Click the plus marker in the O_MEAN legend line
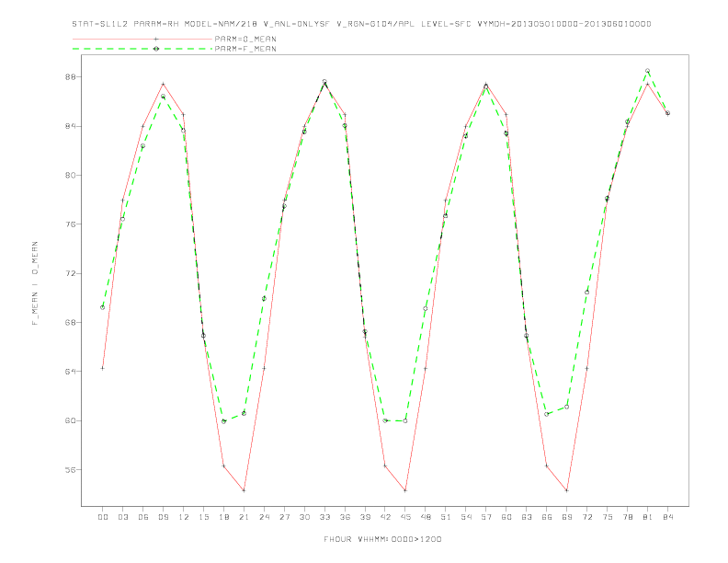The width and height of the screenshot is (728, 563). coord(156,39)
